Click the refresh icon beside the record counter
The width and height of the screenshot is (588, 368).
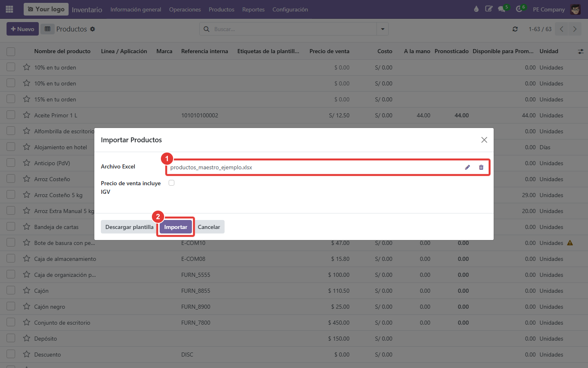pos(515,29)
